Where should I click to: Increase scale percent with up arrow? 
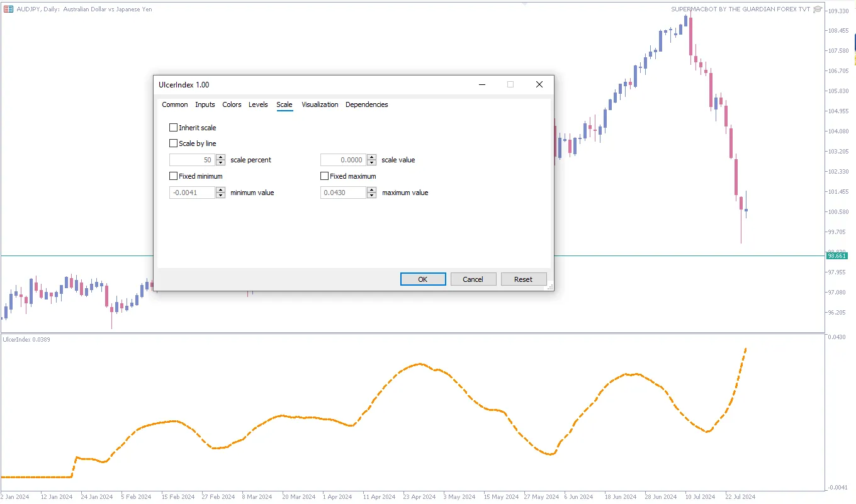220,157
